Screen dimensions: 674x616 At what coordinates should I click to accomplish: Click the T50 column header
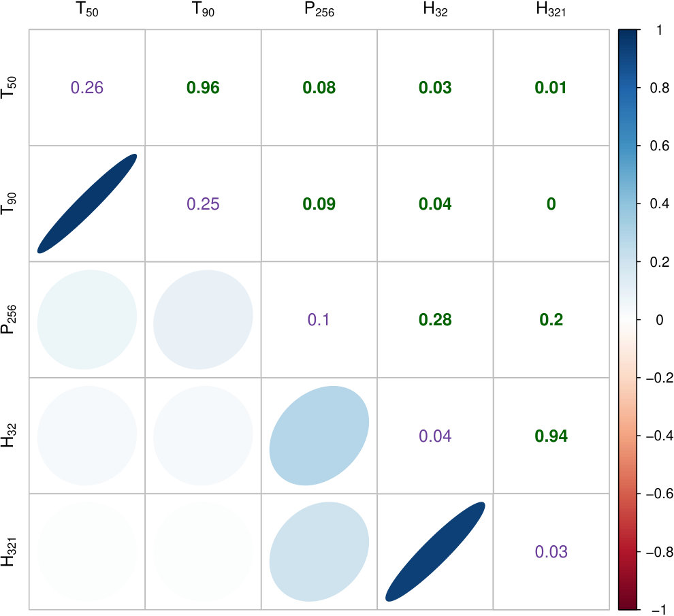pos(87,9)
